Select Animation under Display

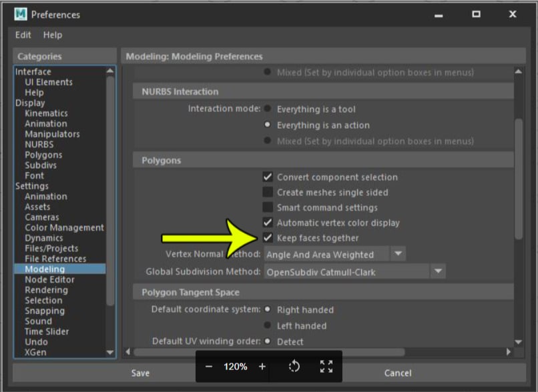click(45, 124)
